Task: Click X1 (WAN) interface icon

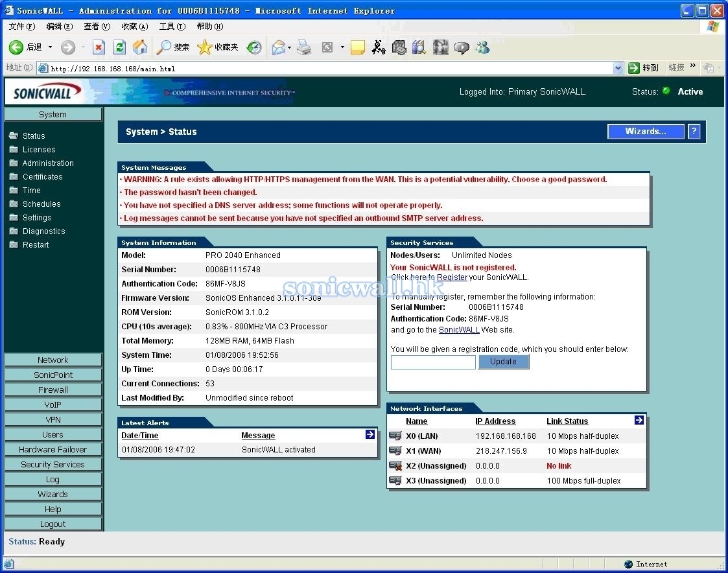Action: coord(395,450)
